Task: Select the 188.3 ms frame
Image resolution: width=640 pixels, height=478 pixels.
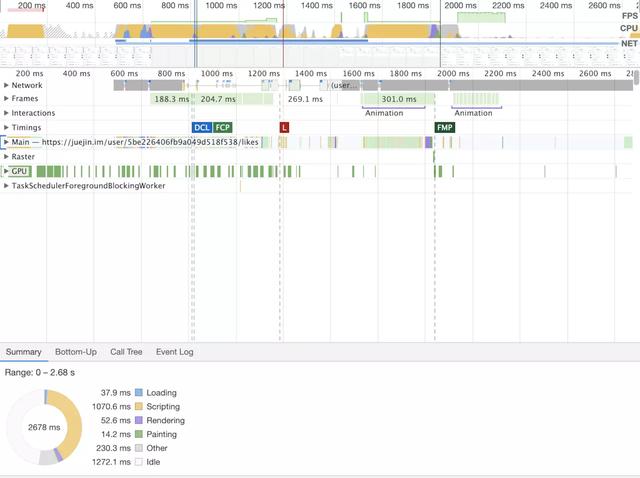Action: (170, 99)
